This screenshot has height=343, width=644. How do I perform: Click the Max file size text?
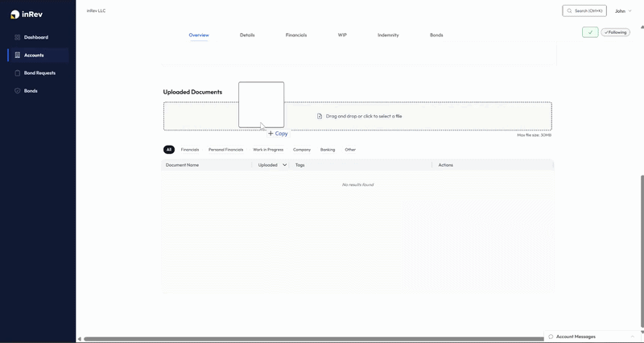coord(534,135)
